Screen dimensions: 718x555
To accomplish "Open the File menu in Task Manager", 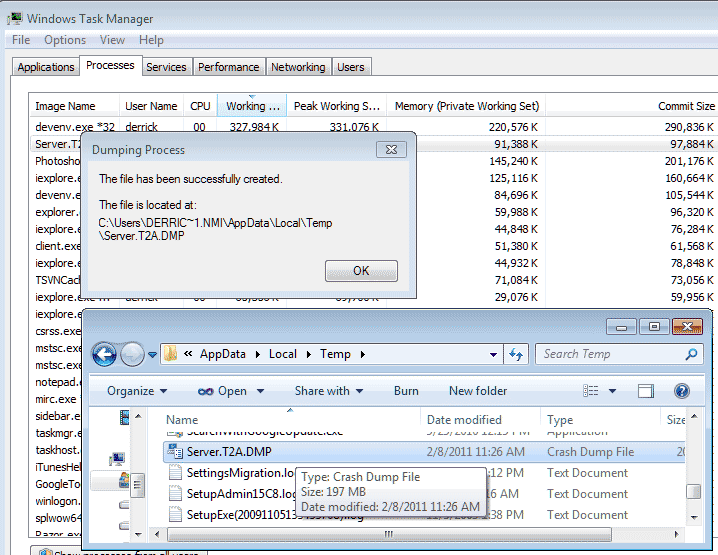I will coord(21,40).
